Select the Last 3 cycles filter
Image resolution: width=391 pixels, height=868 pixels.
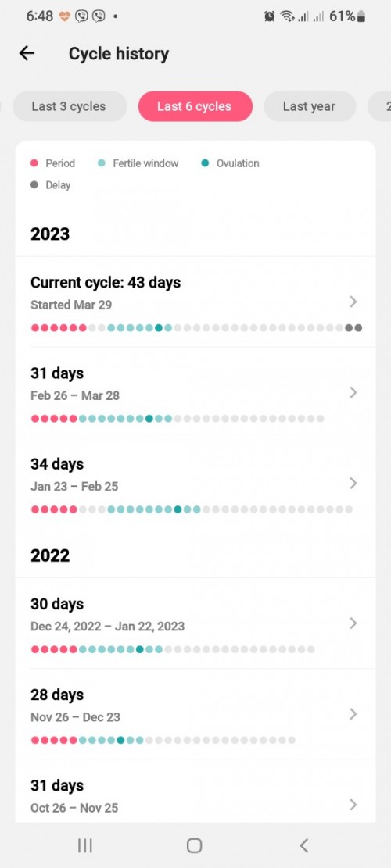tap(69, 106)
